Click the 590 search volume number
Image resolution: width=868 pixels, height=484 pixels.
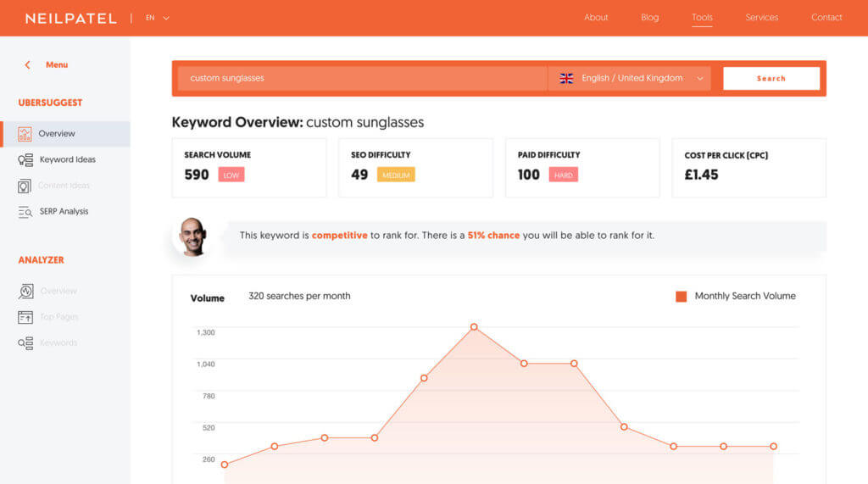(x=197, y=175)
